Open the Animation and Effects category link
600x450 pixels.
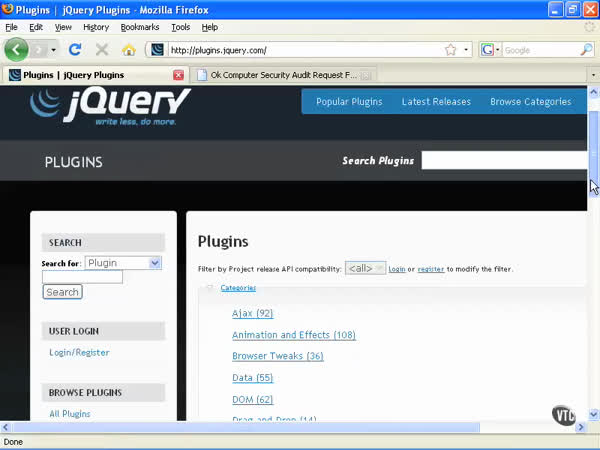(x=293, y=335)
